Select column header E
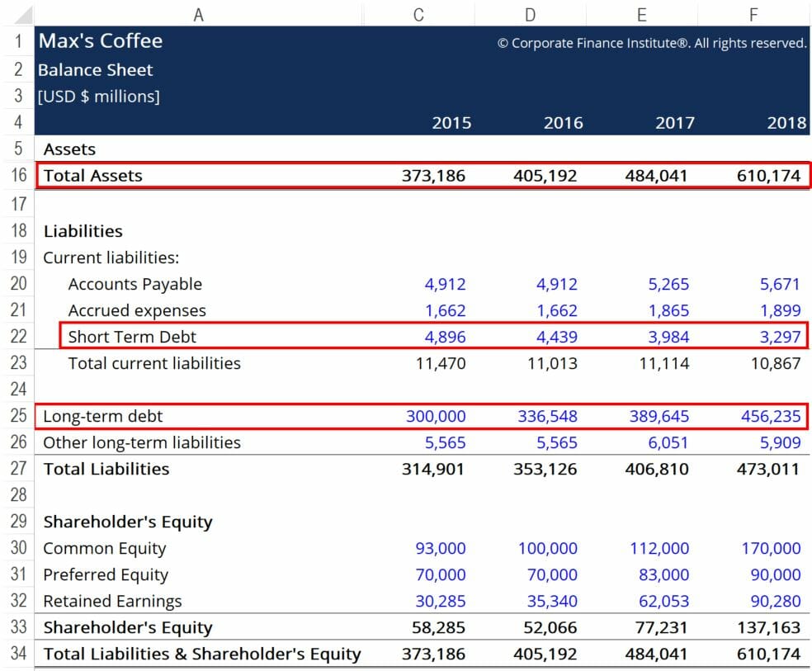This screenshot has width=812, height=671. 642,13
